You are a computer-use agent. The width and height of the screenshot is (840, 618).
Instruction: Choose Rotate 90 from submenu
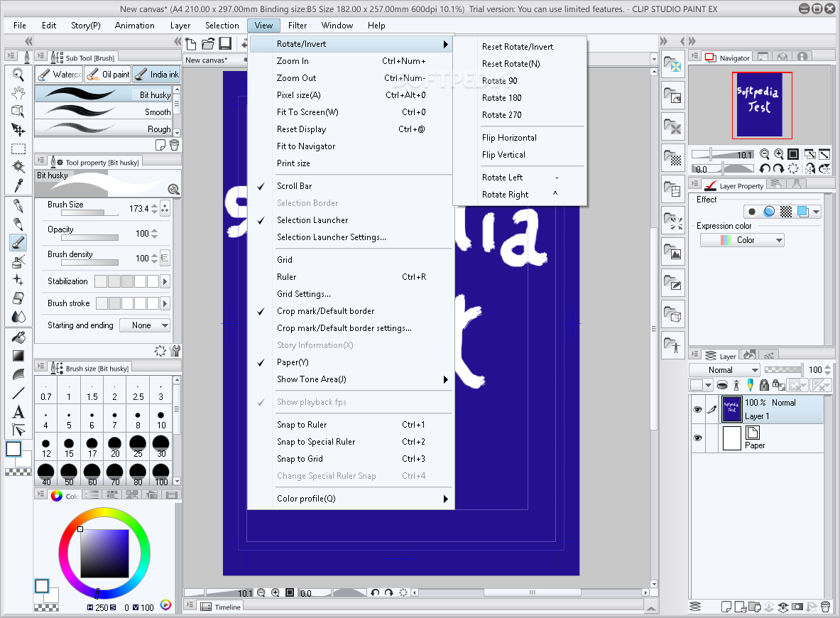[520, 81]
